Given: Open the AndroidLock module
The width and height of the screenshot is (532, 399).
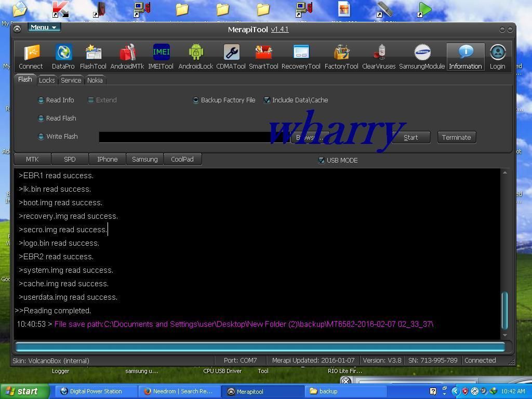Looking at the screenshot, I should pyautogui.click(x=196, y=57).
